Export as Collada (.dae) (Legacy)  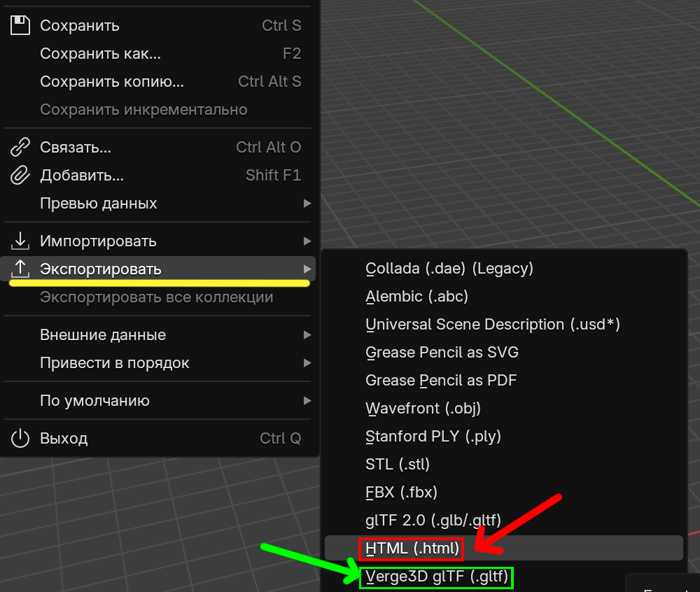[504, 269]
